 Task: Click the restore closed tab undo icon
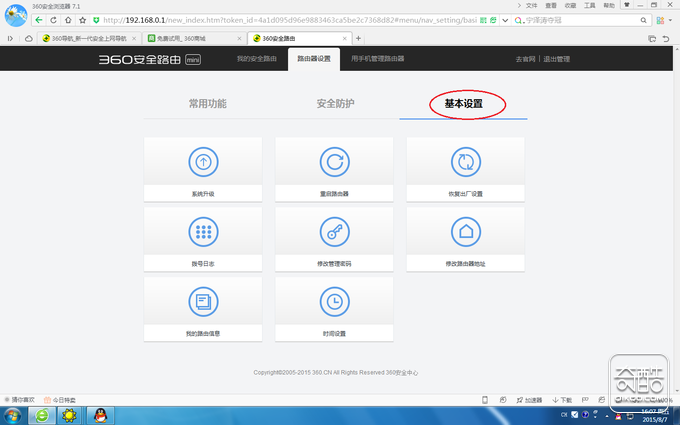666,39
